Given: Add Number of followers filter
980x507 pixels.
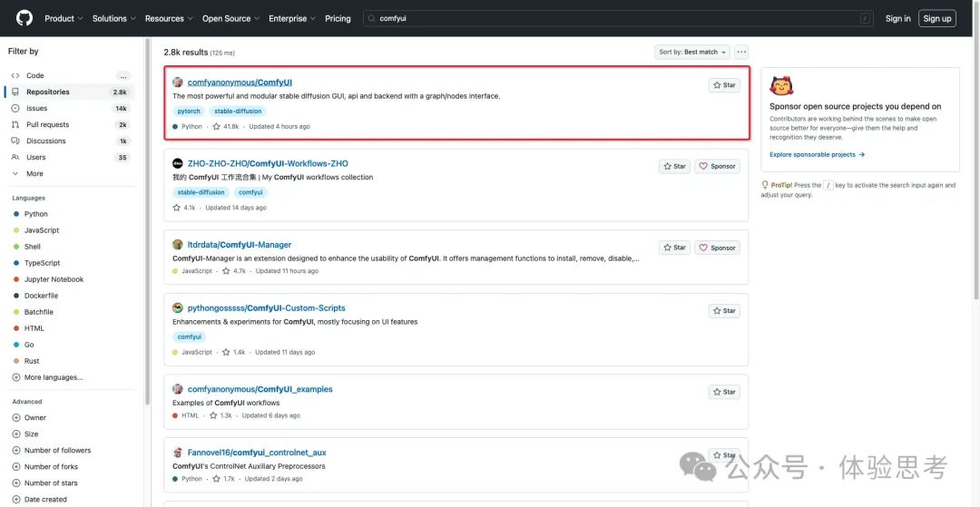Looking at the screenshot, I should (51, 450).
